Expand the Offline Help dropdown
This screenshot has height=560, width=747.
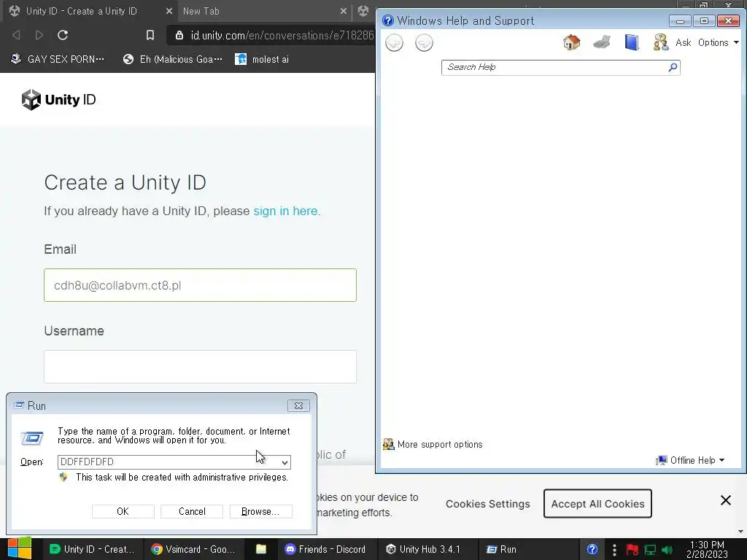[690, 461]
